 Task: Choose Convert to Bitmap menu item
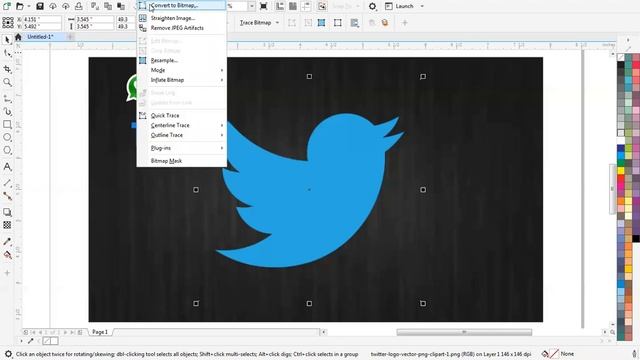(x=182, y=5)
